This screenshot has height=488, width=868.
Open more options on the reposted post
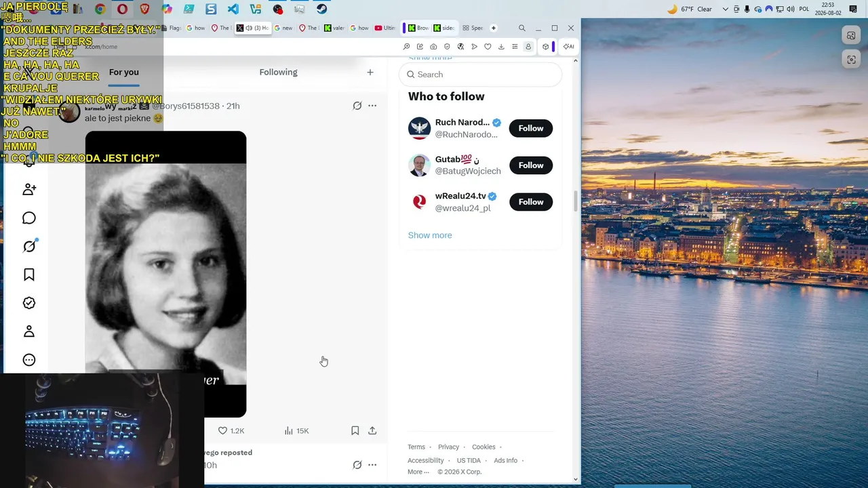coord(372,465)
